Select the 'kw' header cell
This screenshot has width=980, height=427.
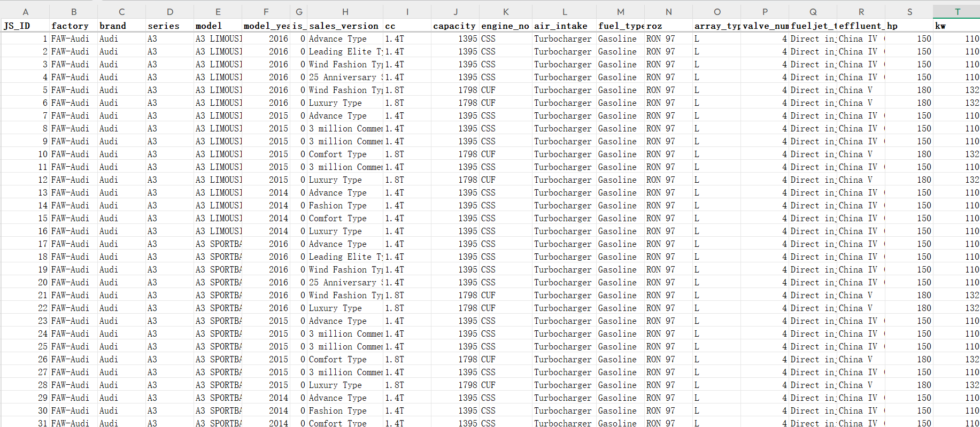[956, 26]
